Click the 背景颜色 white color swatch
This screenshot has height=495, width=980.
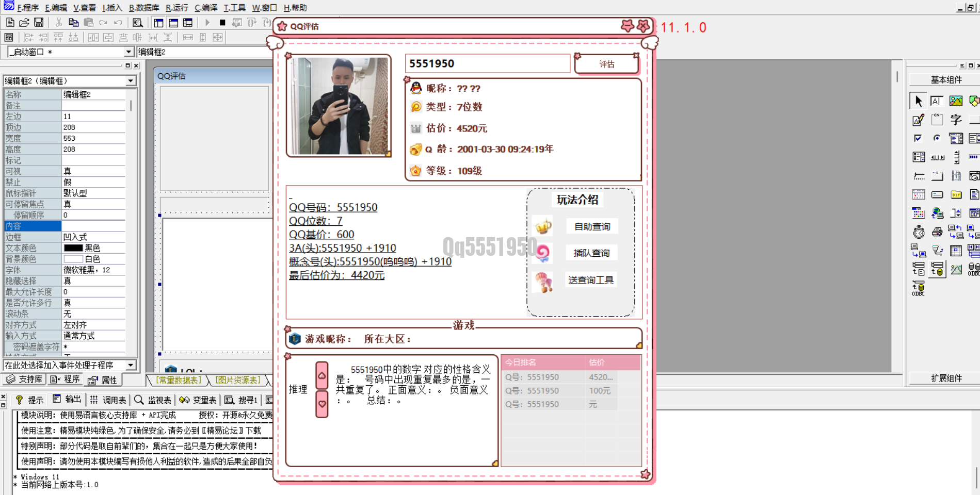tap(73, 259)
